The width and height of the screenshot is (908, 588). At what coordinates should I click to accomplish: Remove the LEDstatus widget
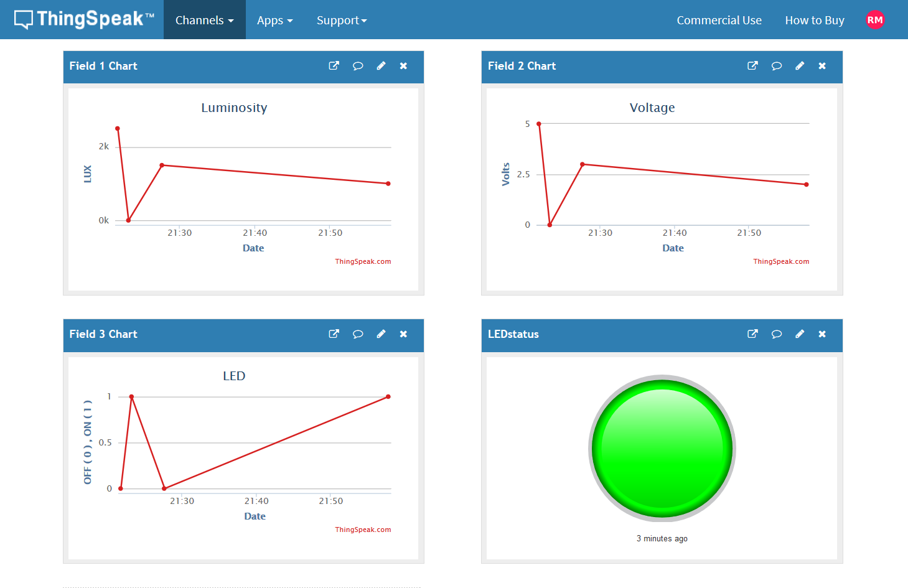coord(822,334)
